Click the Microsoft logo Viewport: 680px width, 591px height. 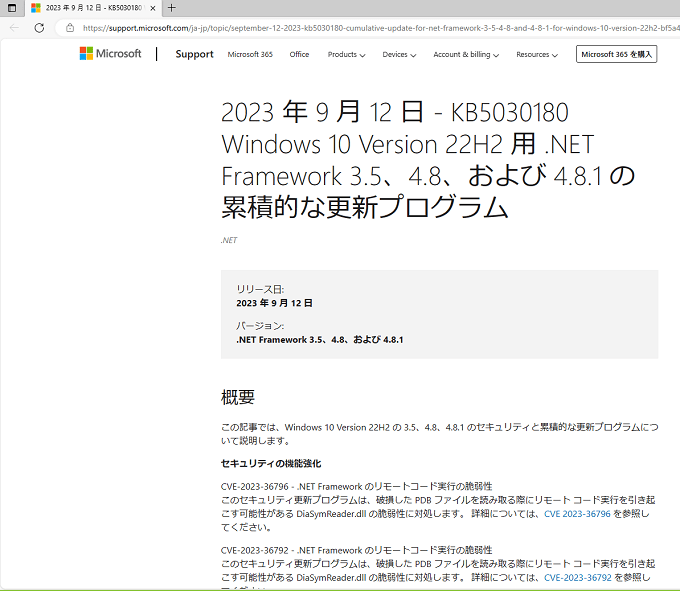[x=111, y=54]
